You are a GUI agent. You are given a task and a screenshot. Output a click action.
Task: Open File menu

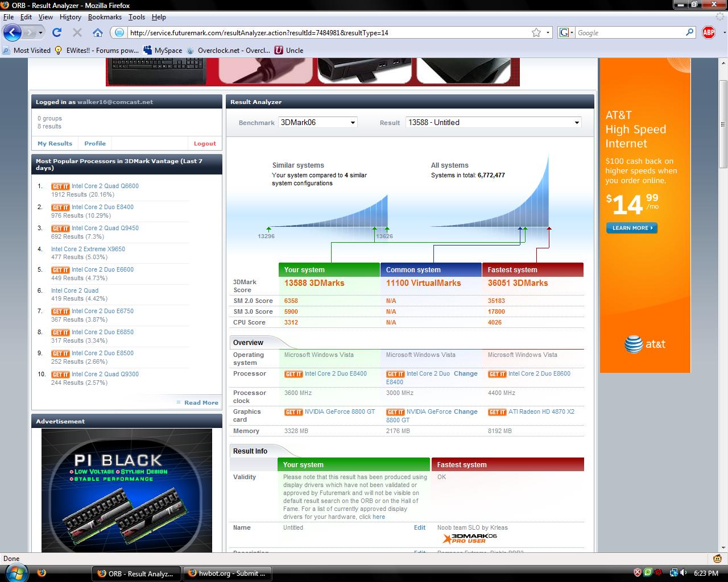pyautogui.click(x=9, y=17)
